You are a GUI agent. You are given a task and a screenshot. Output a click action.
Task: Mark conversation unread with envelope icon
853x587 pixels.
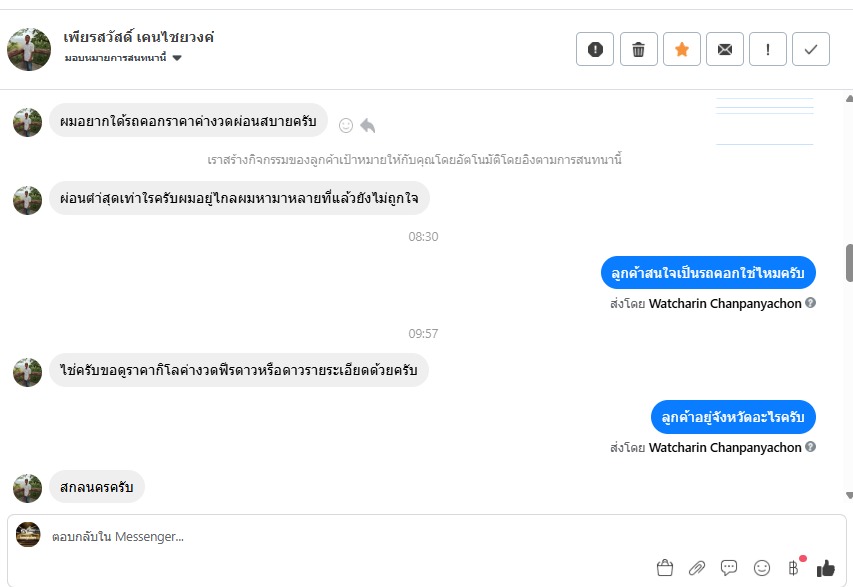pyautogui.click(x=725, y=49)
